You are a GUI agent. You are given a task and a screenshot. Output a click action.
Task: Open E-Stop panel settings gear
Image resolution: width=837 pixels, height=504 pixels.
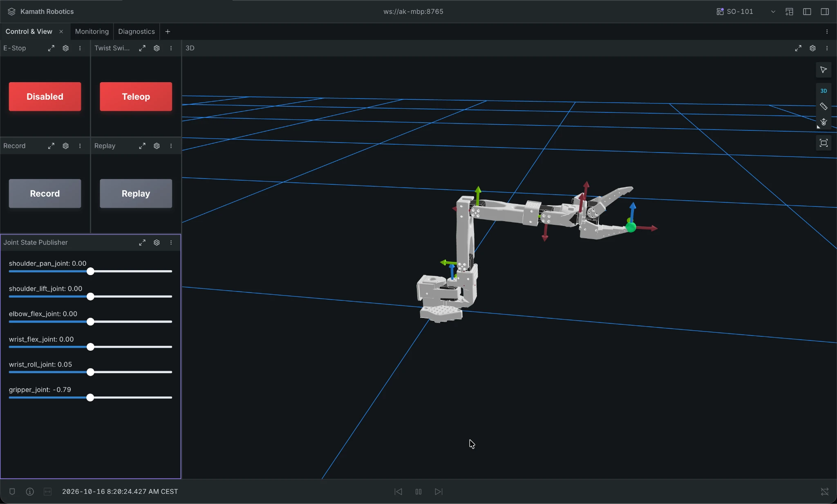(65, 48)
